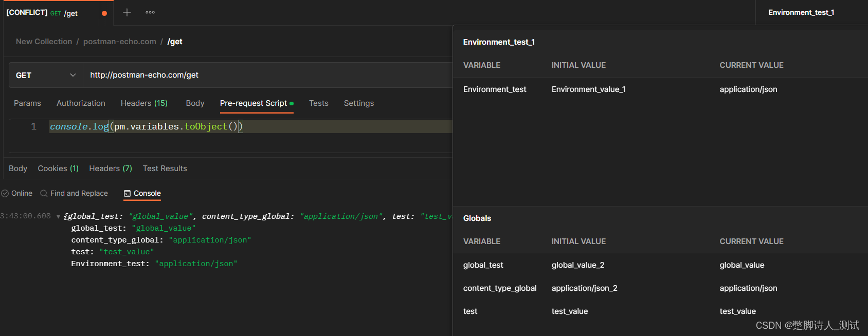This screenshot has height=336, width=868.
Task: Click the global_test variable name
Action: click(x=483, y=265)
